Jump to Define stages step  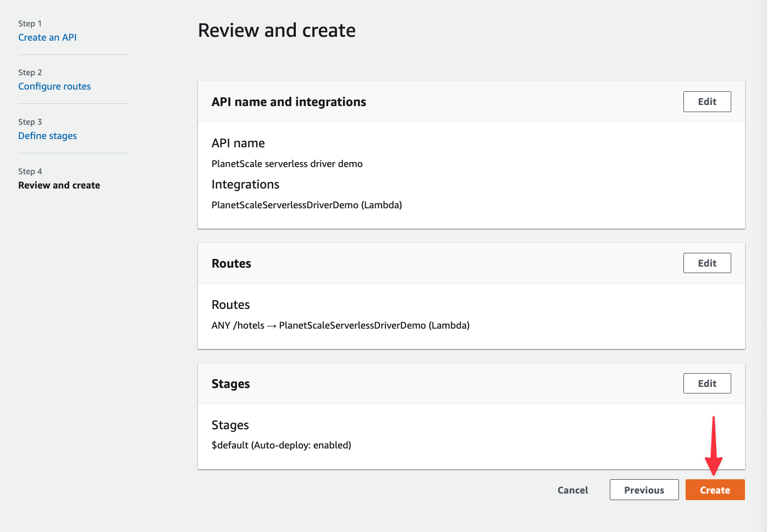(47, 136)
